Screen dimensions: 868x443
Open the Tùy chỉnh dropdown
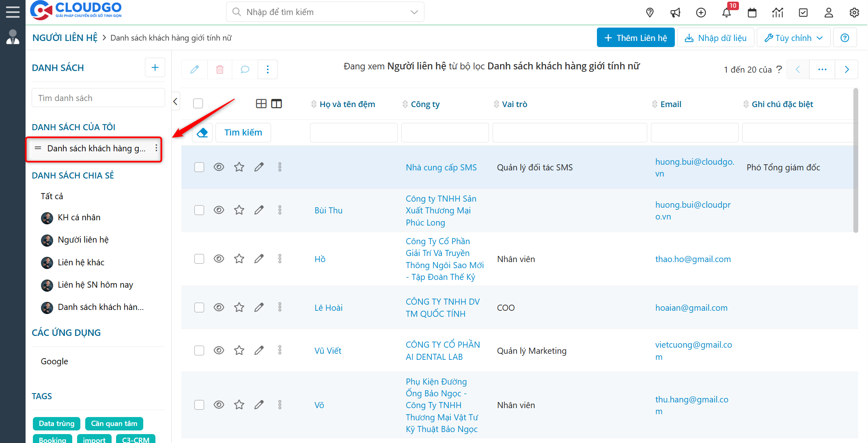(793, 38)
